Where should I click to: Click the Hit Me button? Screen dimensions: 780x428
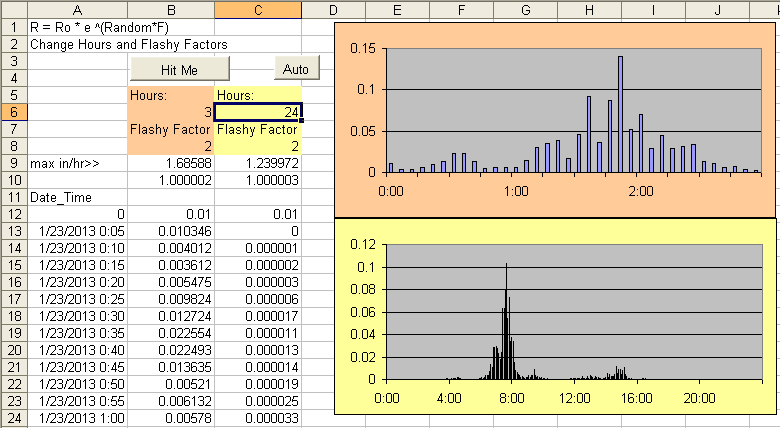coord(180,69)
